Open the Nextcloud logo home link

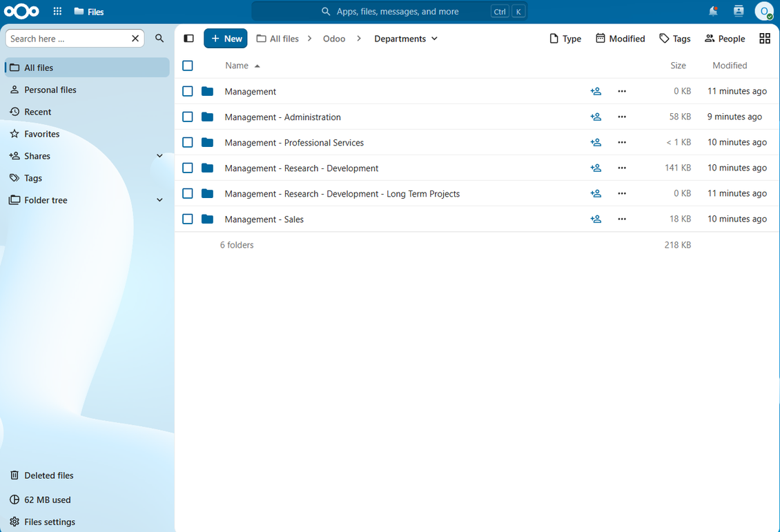21,11
